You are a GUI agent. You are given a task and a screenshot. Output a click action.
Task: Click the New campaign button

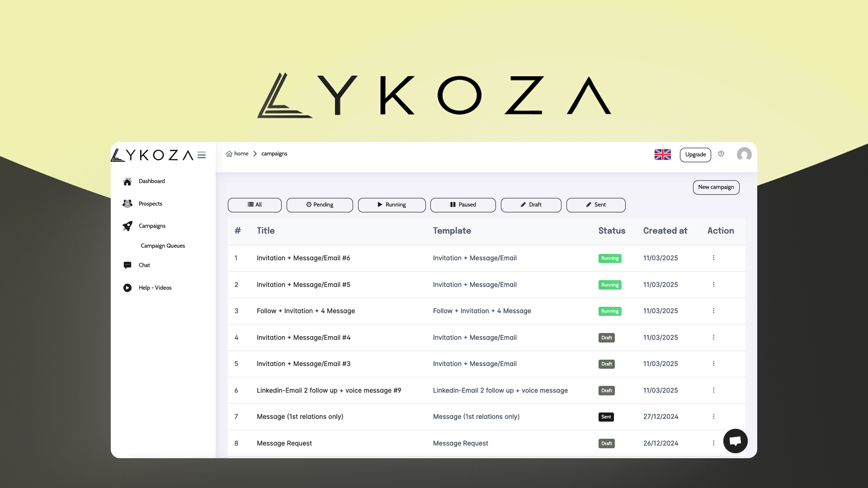(x=716, y=187)
